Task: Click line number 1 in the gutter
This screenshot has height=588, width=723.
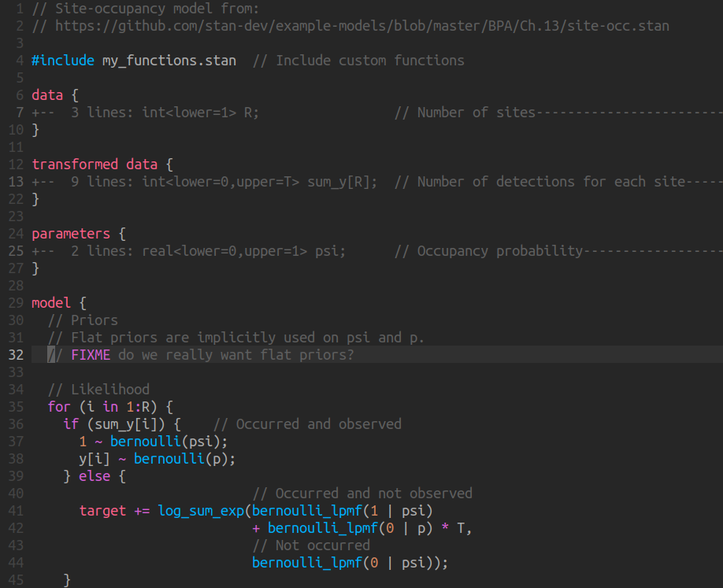Action: (20, 9)
